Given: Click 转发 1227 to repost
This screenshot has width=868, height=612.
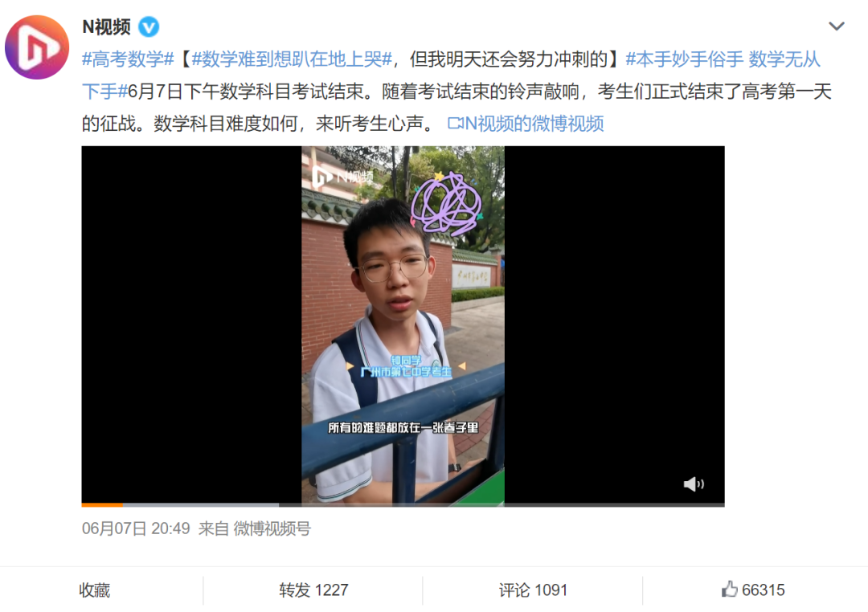Looking at the screenshot, I should coord(313,590).
